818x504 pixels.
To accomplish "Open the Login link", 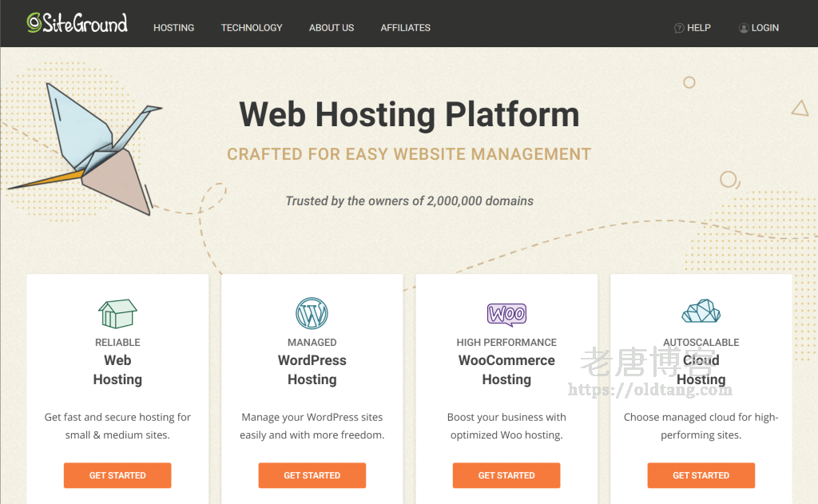I will (x=764, y=28).
